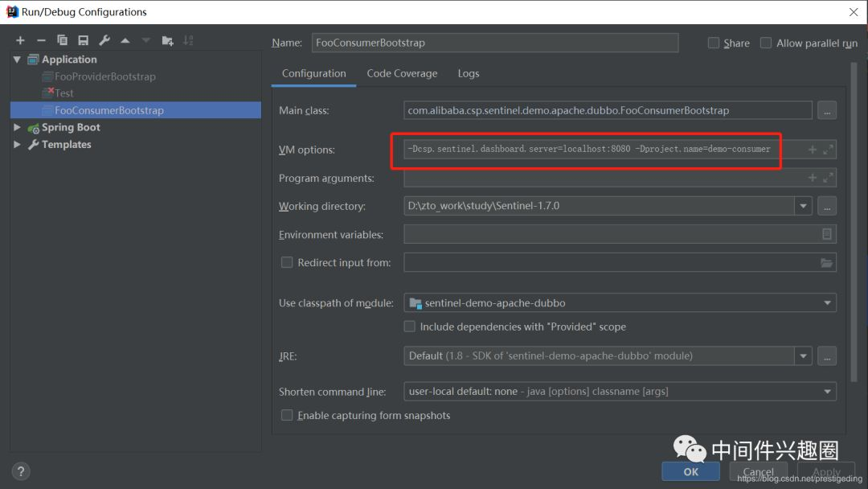Expand the Program arguments field editor
This screenshot has width=868, height=489.
tap(828, 178)
